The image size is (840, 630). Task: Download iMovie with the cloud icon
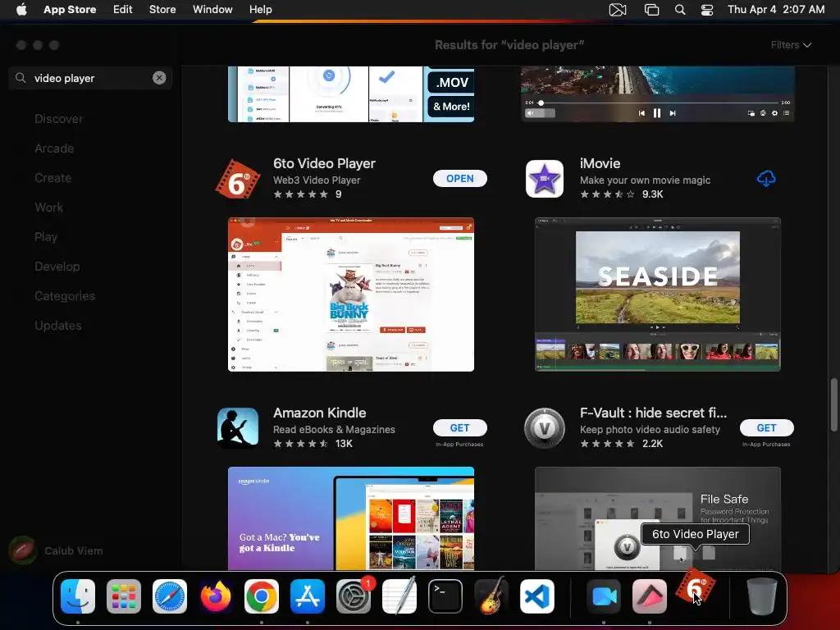[x=766, y=178]
